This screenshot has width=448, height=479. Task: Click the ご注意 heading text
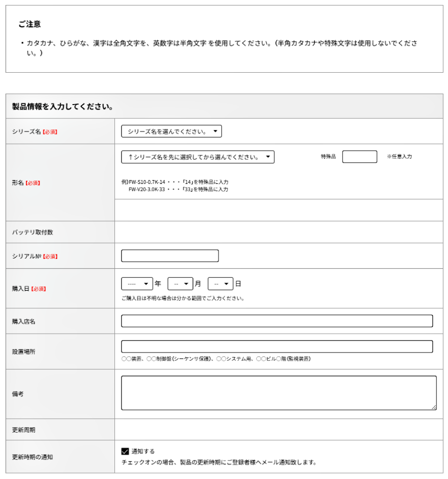[30, 24]
